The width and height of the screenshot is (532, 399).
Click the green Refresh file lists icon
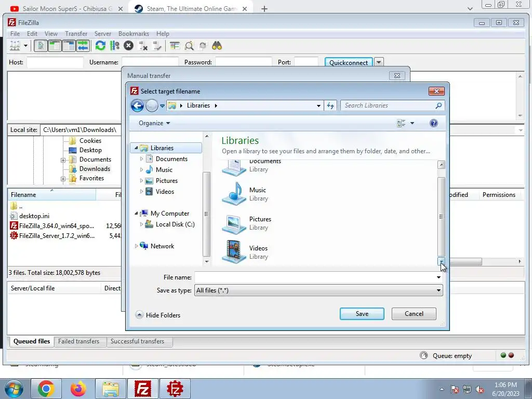pos(100,46)
